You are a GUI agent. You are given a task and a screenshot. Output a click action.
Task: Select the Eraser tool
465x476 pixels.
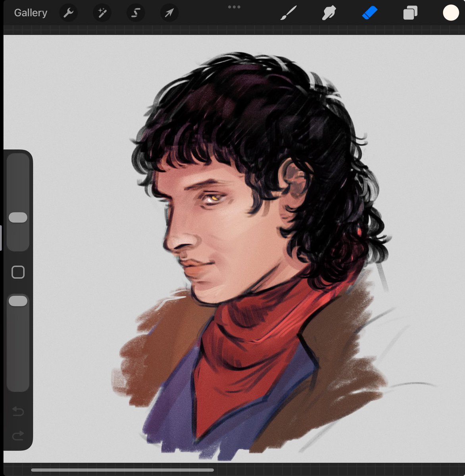pos(370,12)
